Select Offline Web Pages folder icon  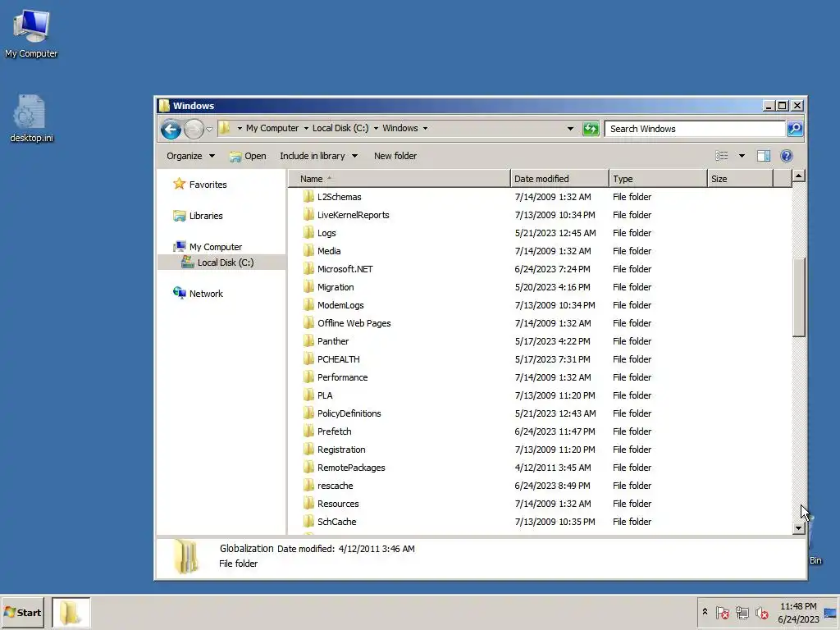(x=308, y=323)
